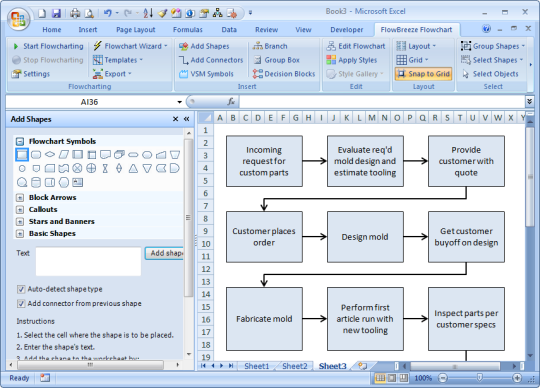Click the Undo icon
The image size is (540, 388).
pyautogui.click(x=108, y=13)
